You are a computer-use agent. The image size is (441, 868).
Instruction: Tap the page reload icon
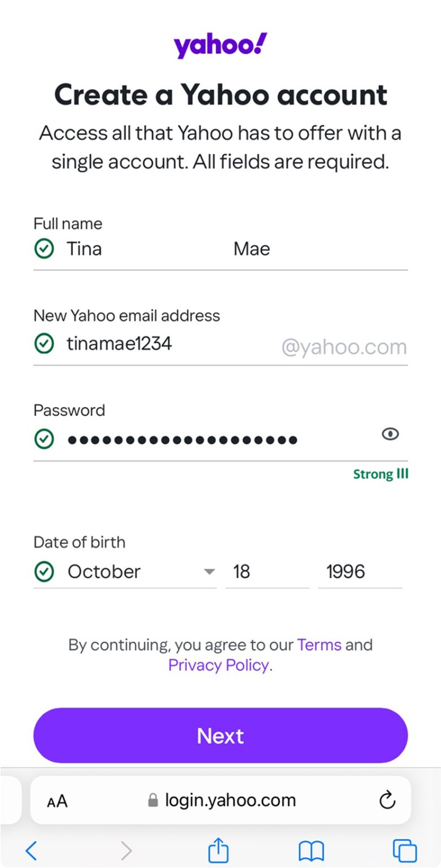coord(387,800)
